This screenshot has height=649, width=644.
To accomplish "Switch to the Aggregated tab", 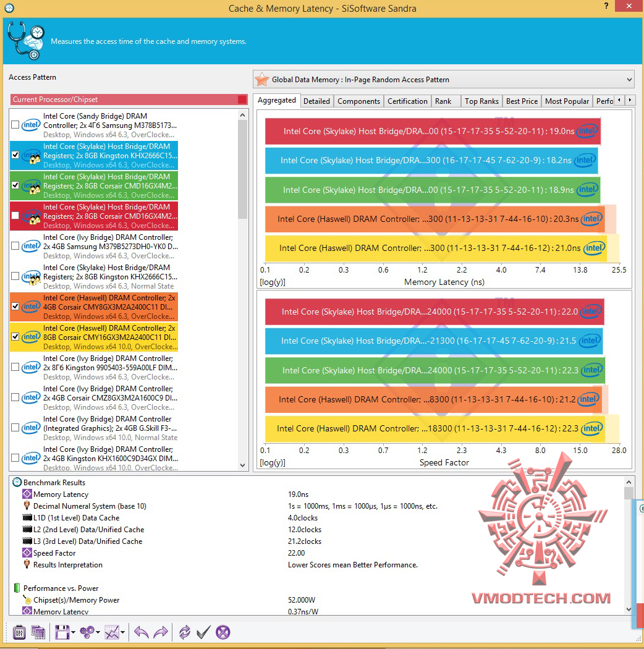I will click(276, 100).
